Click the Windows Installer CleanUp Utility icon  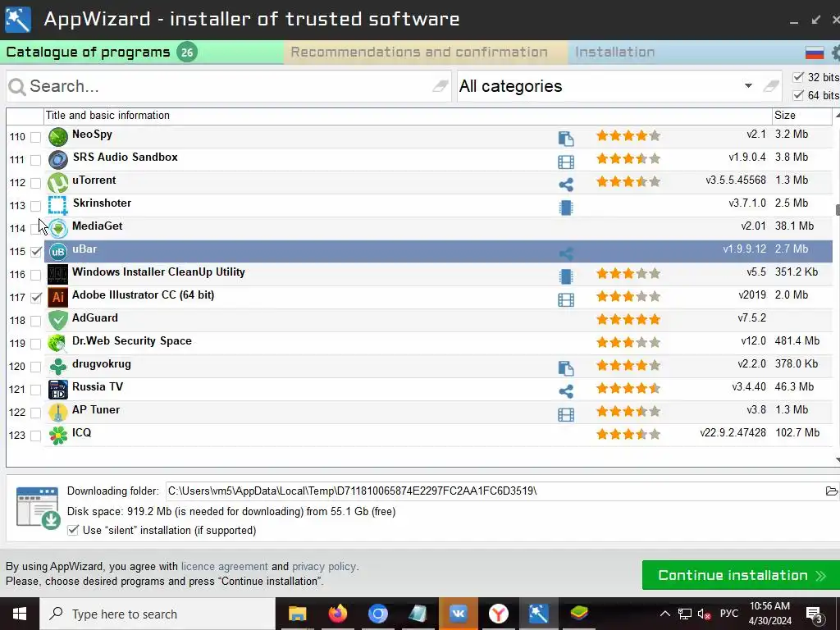pyautogui.click(x=58, y=275)
